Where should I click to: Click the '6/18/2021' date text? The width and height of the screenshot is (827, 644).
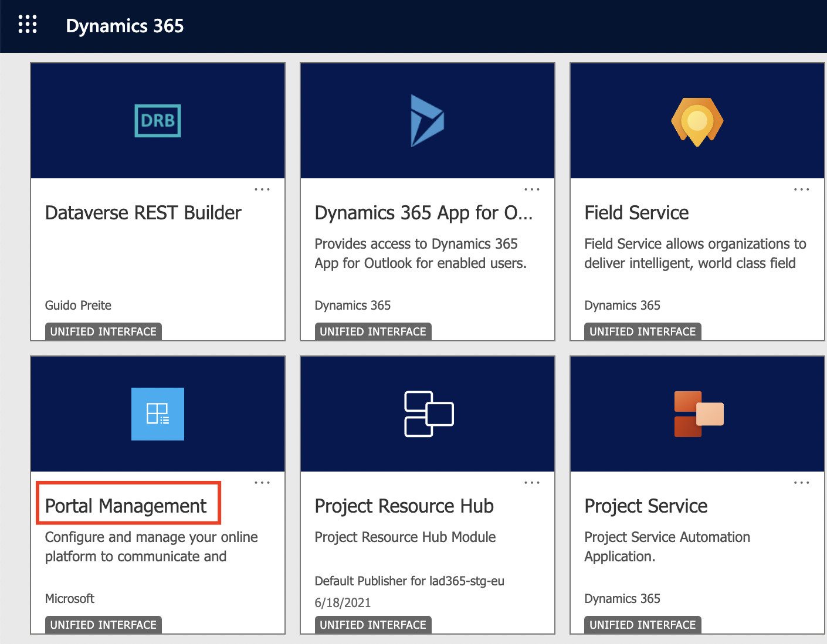343,603
